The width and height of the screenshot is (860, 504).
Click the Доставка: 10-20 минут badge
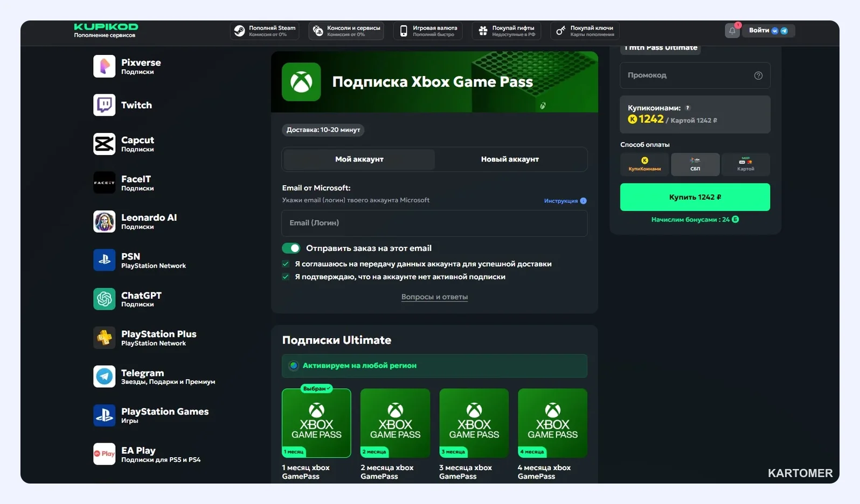pos(323,130)
